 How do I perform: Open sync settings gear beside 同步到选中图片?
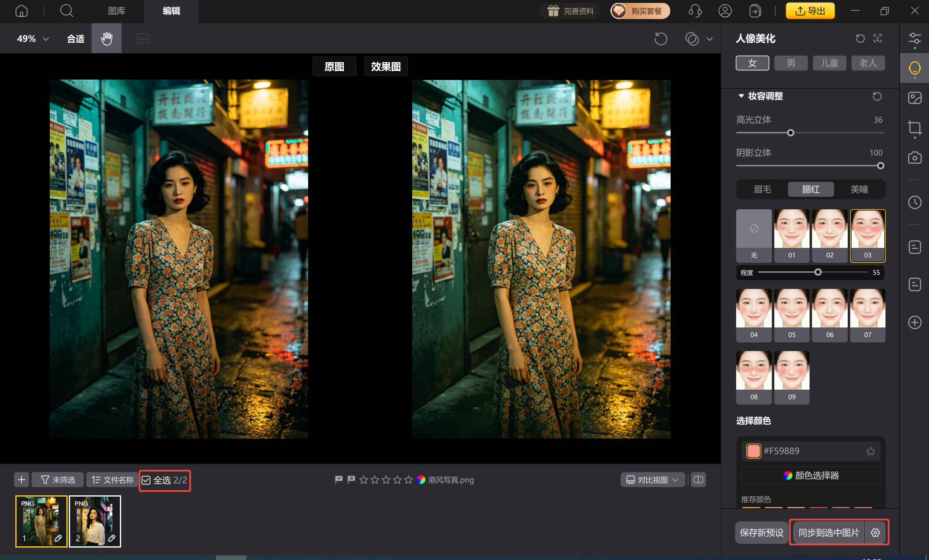coord(875,533)
